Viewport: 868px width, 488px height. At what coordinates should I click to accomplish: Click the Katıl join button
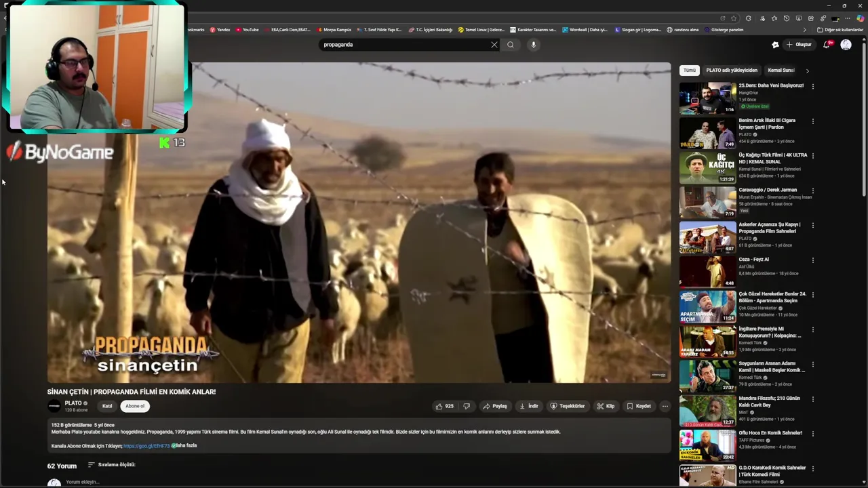click(x=107, y=406)
